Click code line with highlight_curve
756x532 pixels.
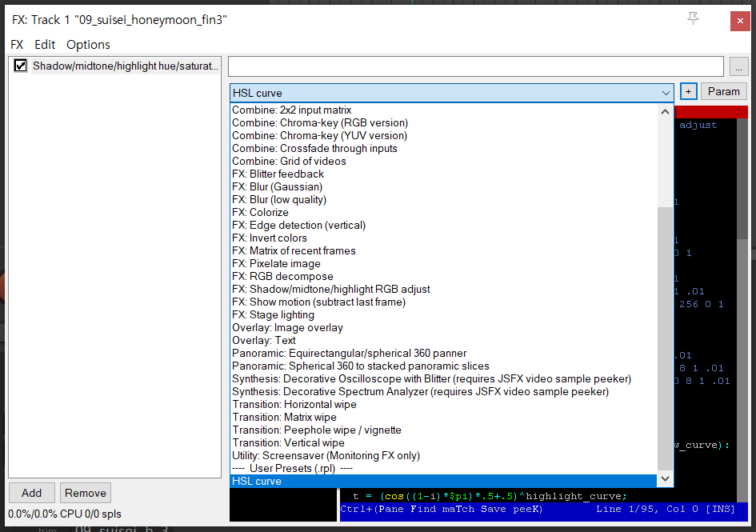tap(490, 496)
